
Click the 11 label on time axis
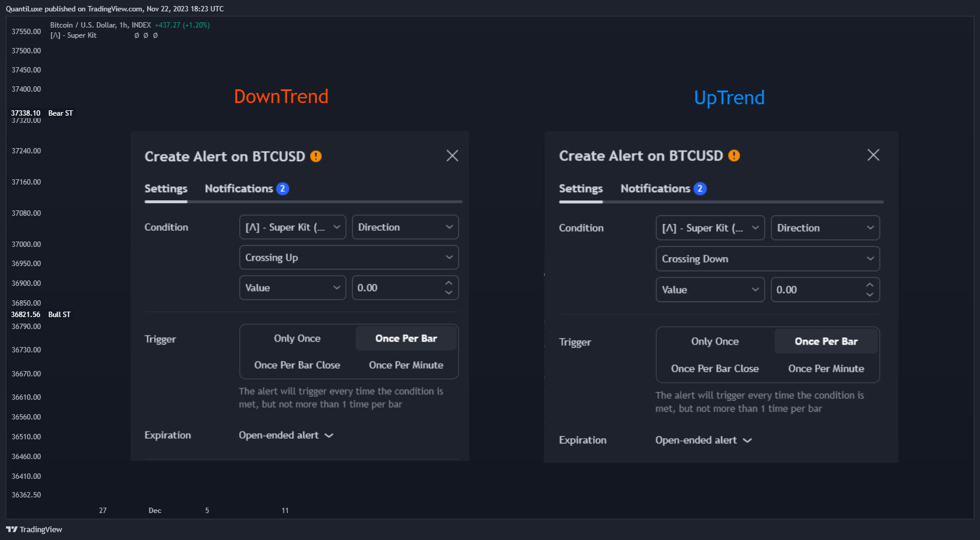285,511
